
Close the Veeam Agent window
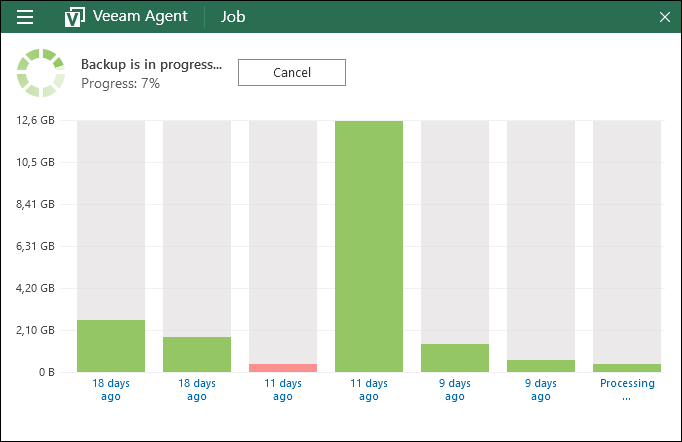coord(665,17)
